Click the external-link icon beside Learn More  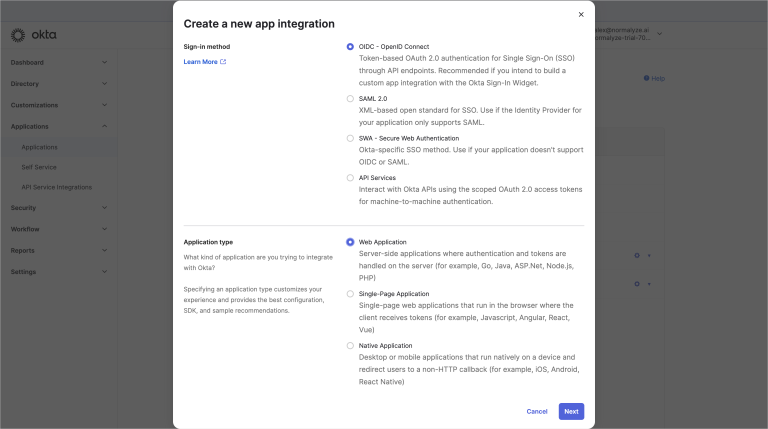tap(223, 62)
